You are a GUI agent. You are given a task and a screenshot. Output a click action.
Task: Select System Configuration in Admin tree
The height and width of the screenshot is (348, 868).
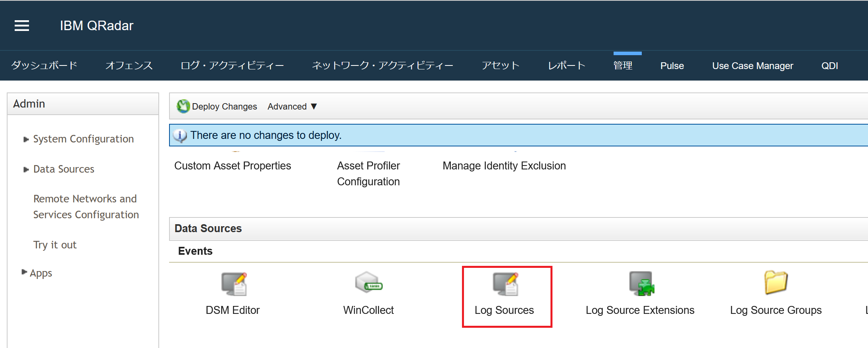coord(83,139)
